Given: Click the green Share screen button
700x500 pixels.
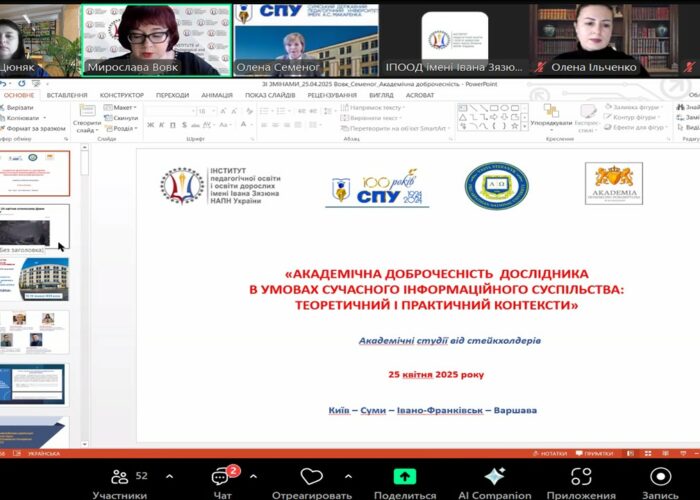Looking at the screenshot, I should [404, 477].
